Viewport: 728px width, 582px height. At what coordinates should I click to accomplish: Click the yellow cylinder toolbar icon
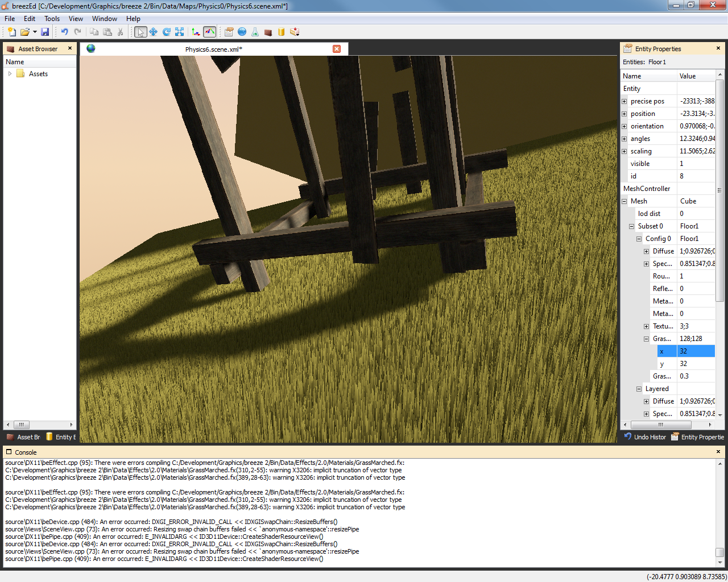pyautogui.click(x=281, y=32)
